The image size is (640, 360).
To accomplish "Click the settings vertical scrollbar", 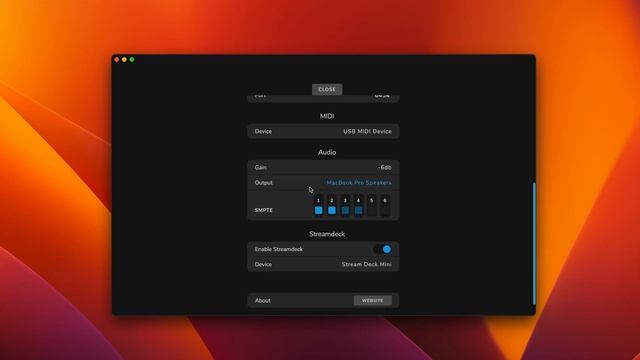I will pyautogui.click(x=534, y=243).
